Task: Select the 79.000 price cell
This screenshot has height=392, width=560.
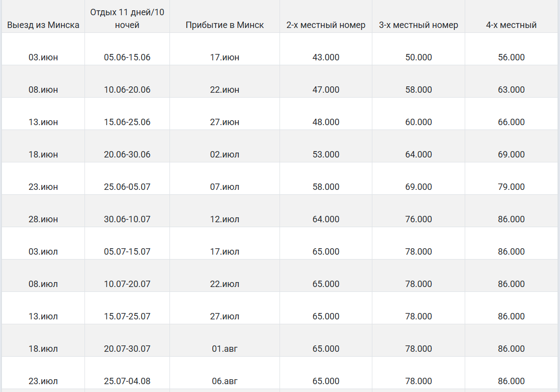Action: [511, 187]
